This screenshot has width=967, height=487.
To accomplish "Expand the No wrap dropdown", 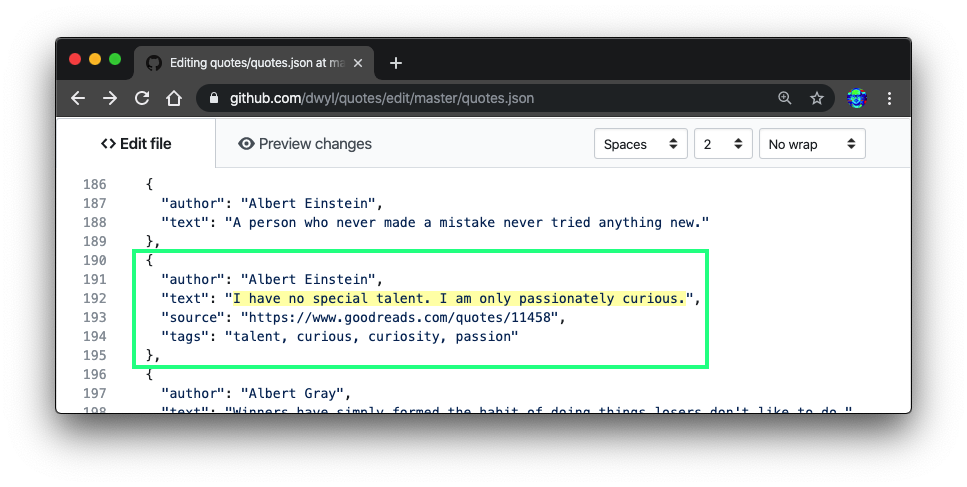I will (x=812, y=144).
